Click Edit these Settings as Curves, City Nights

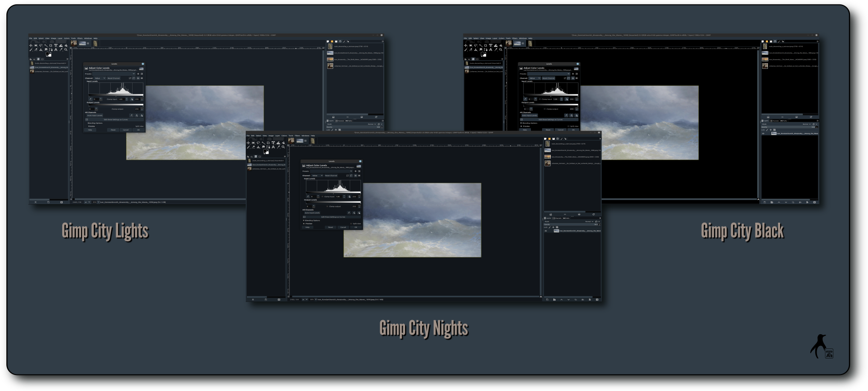click(x=332, y=217)
